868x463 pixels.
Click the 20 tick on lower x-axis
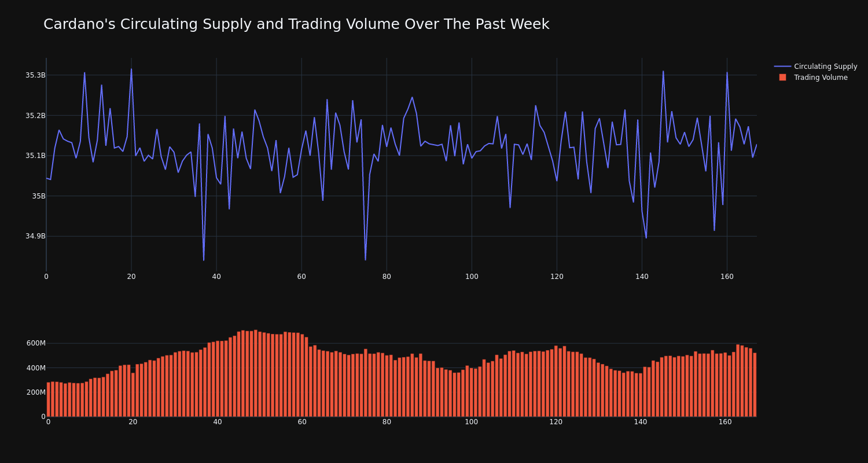(x=133, y=422)
